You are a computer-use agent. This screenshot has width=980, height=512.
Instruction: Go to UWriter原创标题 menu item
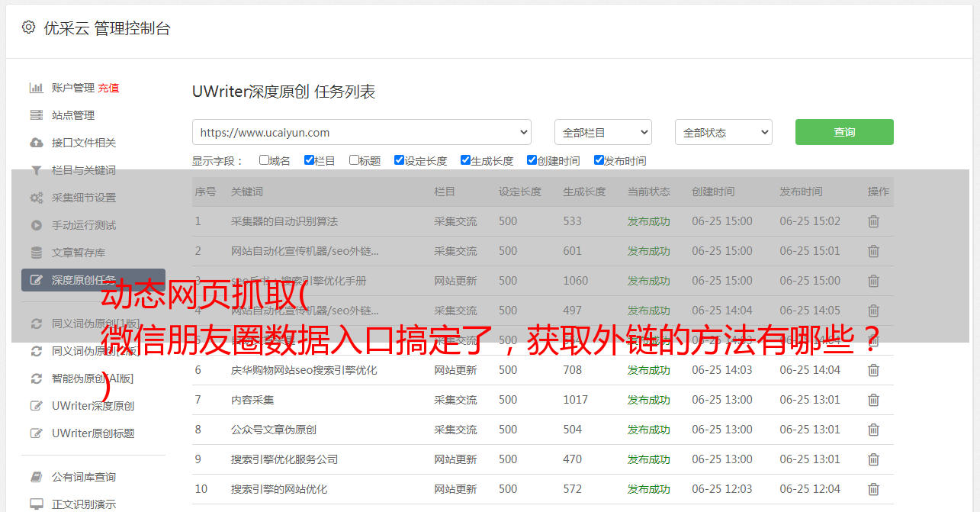tap(93, 433)
